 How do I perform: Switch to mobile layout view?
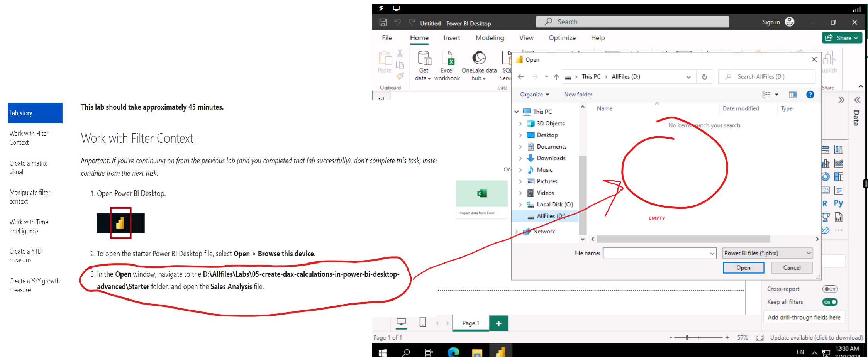click(423, 322)
